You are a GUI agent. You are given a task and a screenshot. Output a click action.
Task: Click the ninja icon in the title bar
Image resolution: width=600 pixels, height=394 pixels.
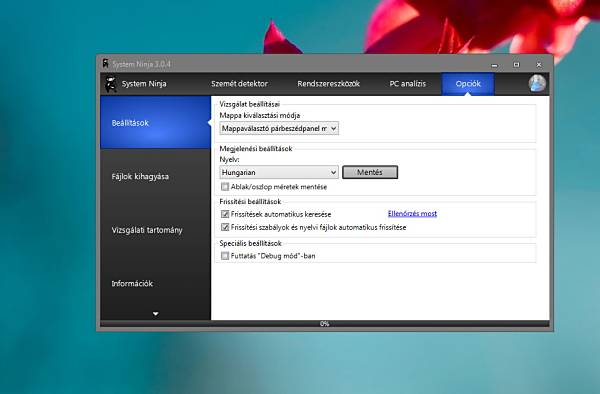coord(106,63)
